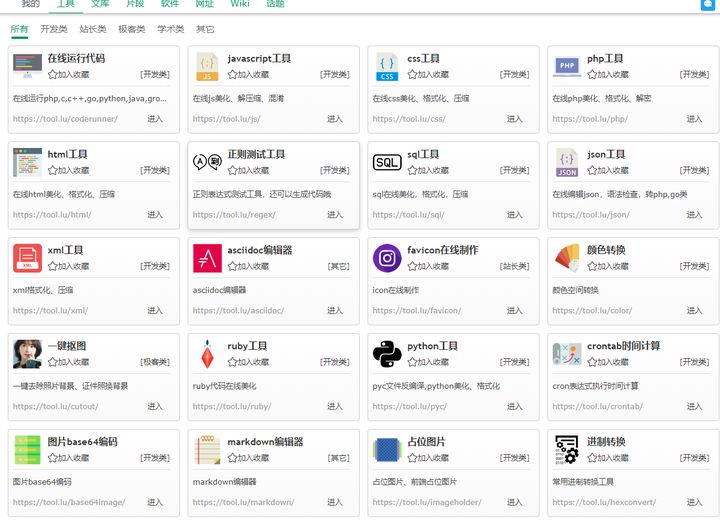Click the markdown编辑器 notepad icon
Image resolution: width=720 pixels, height=520 pixels.
pyautogui.click(x=207, y=450)
